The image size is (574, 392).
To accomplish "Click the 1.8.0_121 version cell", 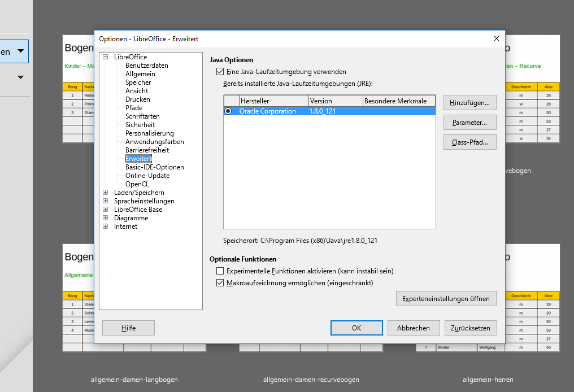I will [323, 111].
